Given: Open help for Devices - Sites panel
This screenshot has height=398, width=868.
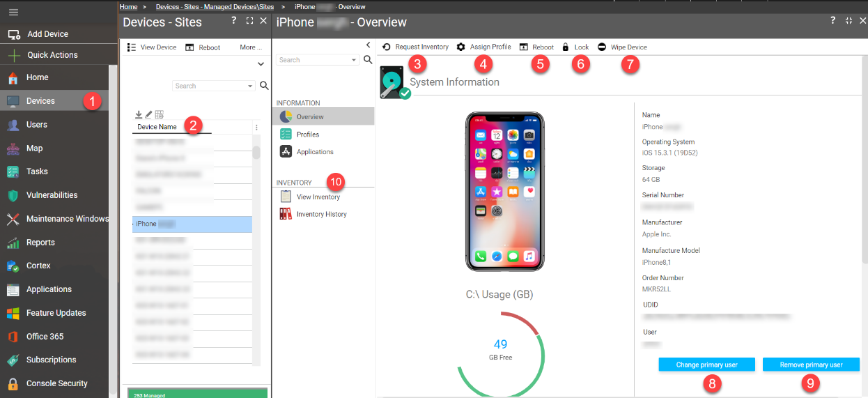Looking at the screenshot, I should pyautogui.click(x=234, y=21).
